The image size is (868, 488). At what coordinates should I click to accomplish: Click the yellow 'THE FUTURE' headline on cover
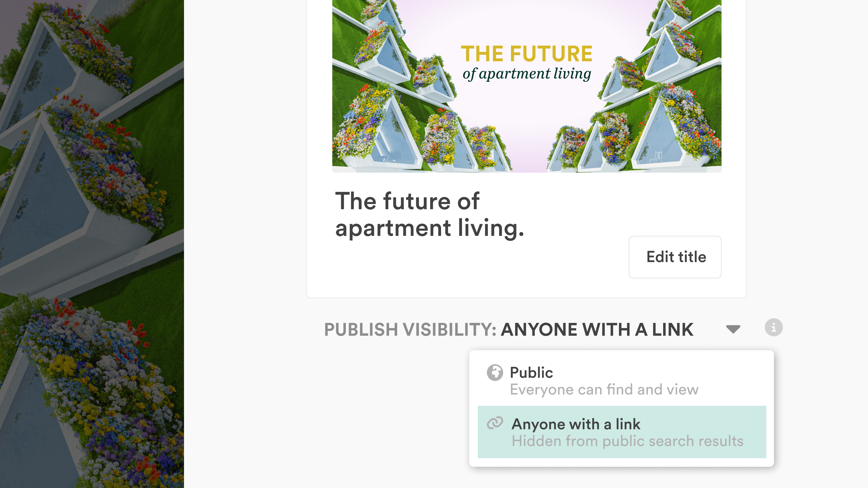tap(526, 54)
